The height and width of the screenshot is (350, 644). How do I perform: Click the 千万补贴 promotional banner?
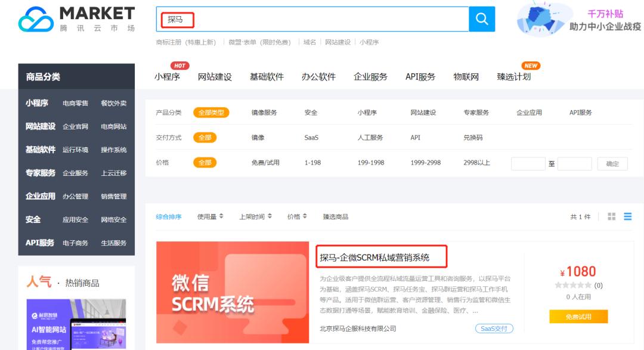[x=579, y=20]
